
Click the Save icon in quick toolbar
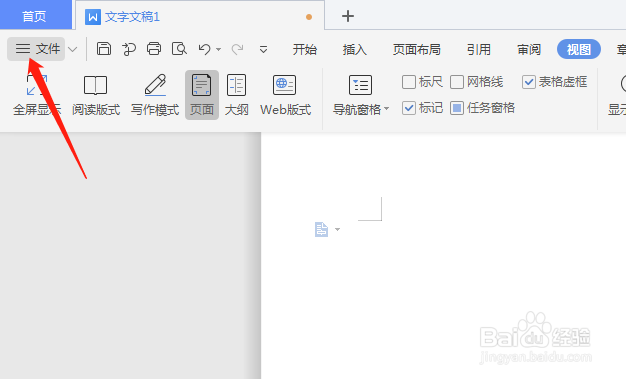tap(104, 49)
